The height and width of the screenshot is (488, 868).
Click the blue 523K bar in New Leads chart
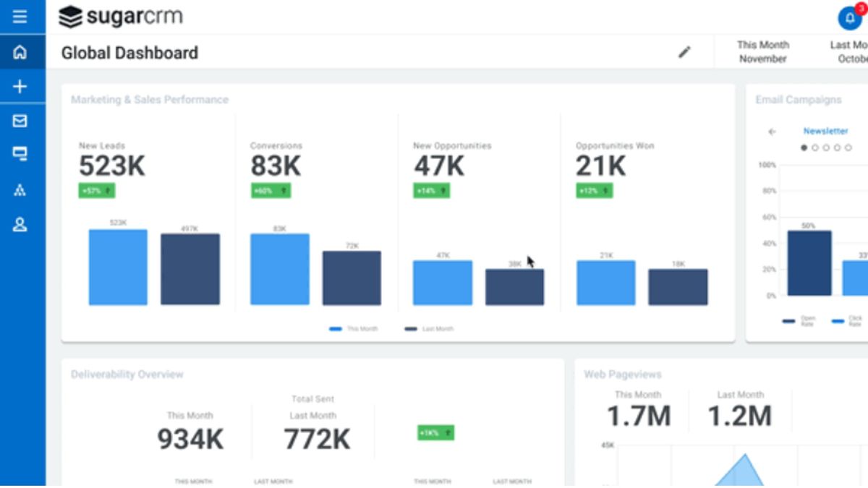tap(117, 266)
